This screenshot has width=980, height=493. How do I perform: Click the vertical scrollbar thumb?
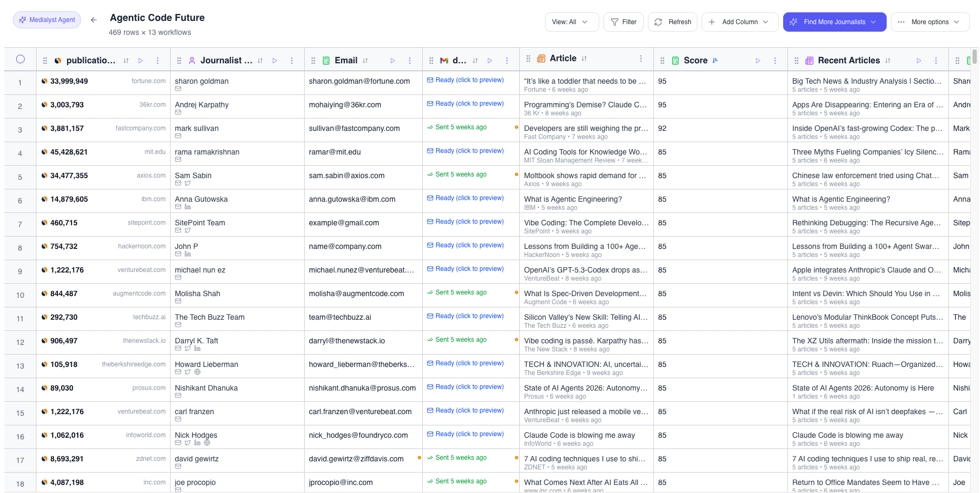coord(974,56)
